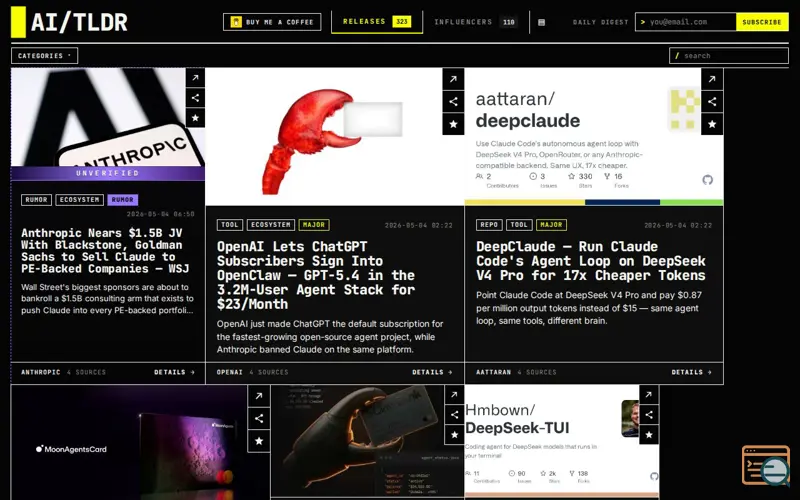Screen dimensions: 800x500
Task: Star the robotic claw card
Action: point(454,435)
